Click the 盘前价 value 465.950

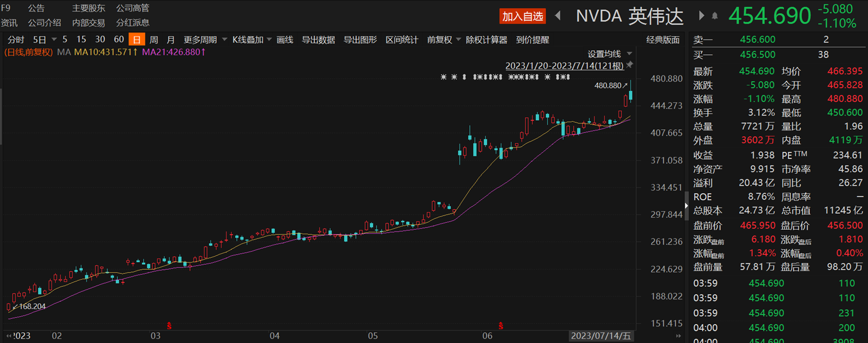[758, 226]
